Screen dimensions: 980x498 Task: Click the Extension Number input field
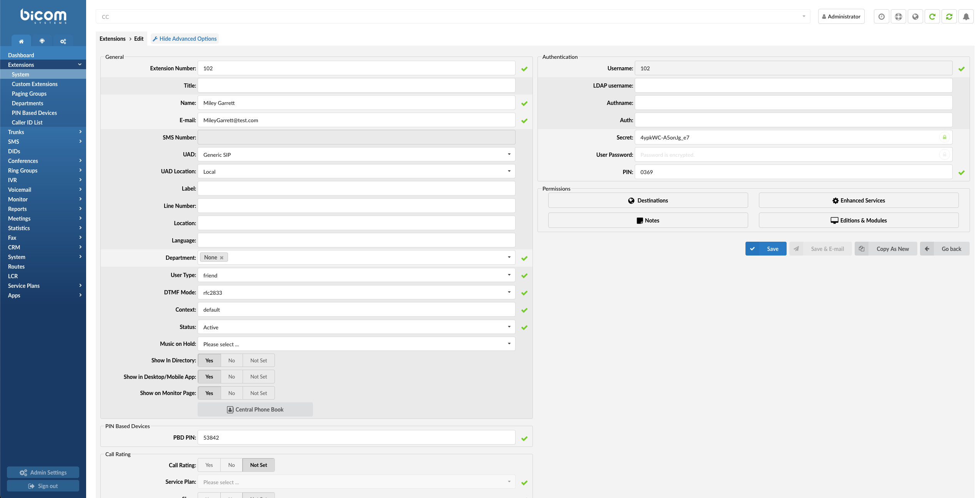[356, 68]
